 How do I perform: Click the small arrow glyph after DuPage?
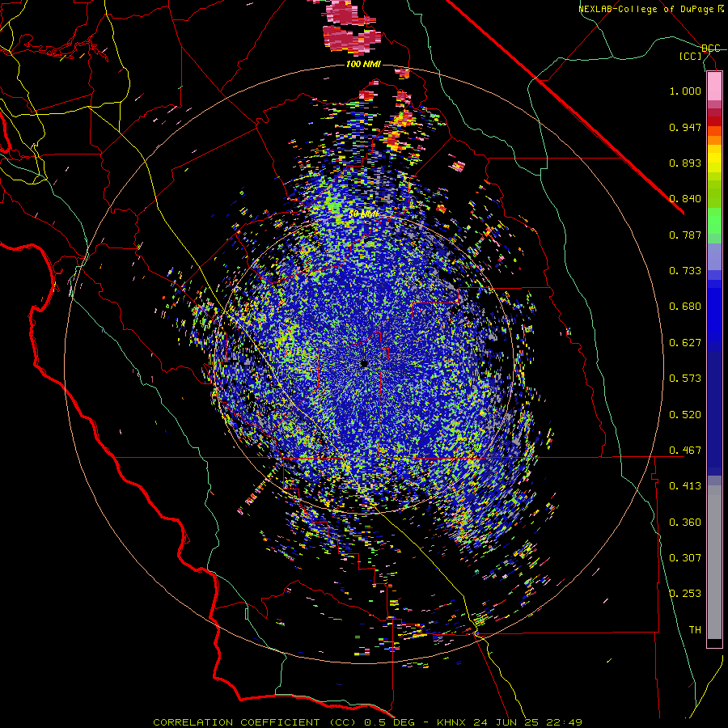coord(721,9)
